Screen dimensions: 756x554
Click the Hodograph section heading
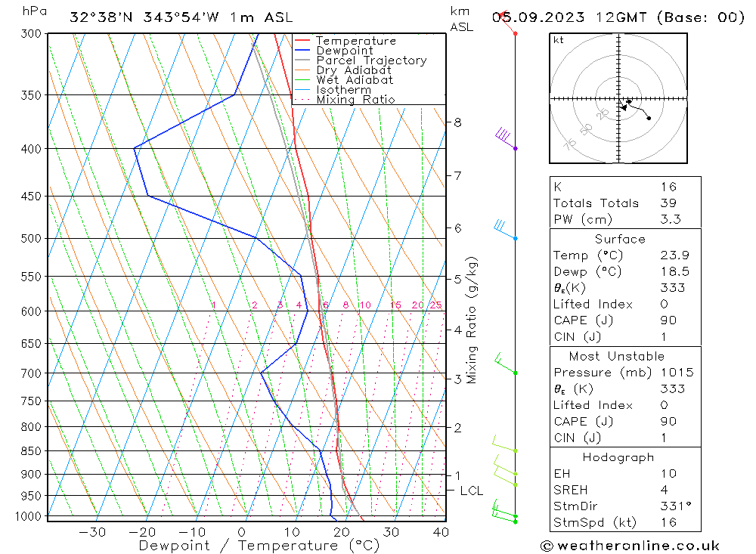coord(618,457)
